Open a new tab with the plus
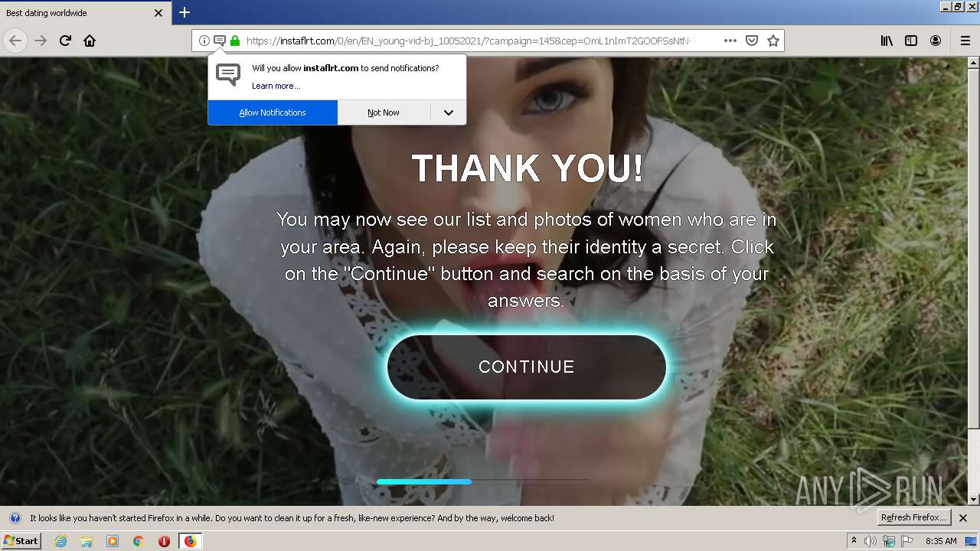 click(x=185, y=12)
